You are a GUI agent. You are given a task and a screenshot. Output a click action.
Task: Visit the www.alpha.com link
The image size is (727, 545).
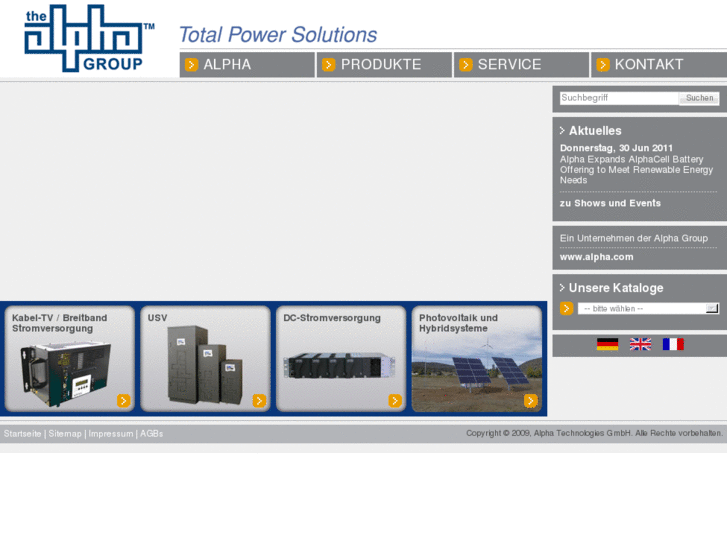pos(596,257)
